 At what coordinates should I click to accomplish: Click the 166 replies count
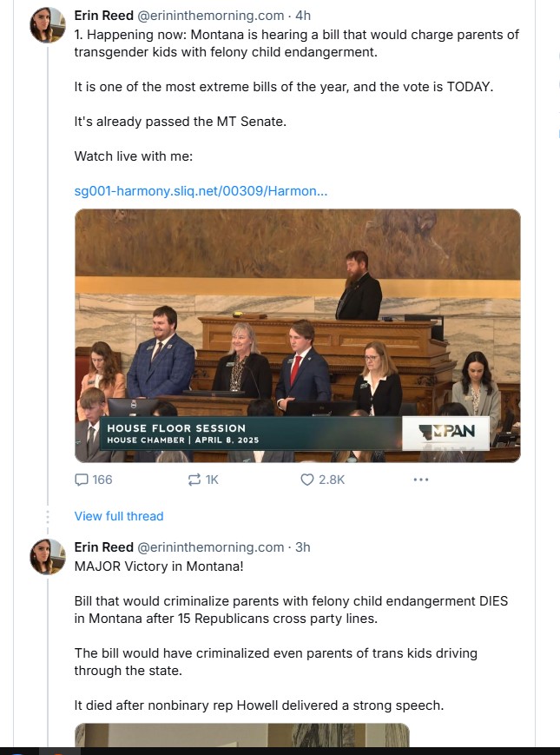click(102, 480)
